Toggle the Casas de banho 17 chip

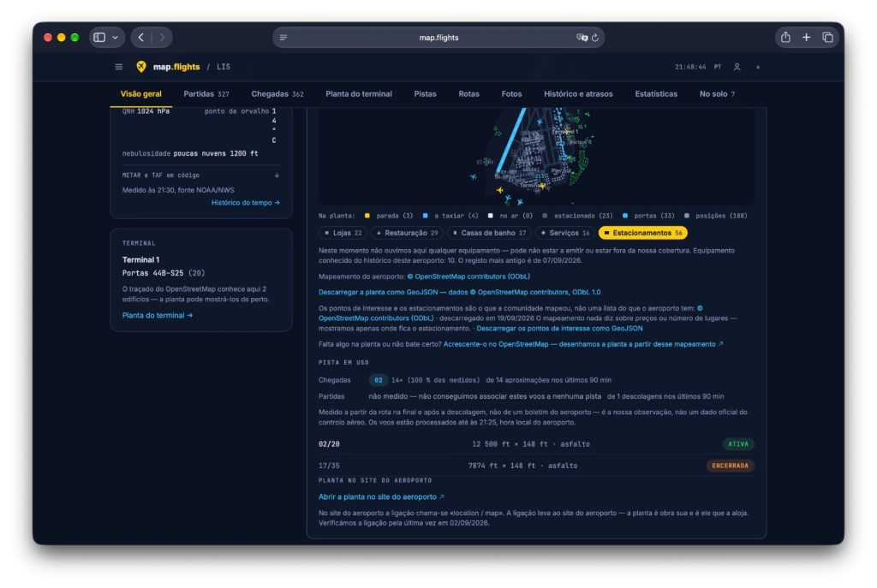click(489, 233)
